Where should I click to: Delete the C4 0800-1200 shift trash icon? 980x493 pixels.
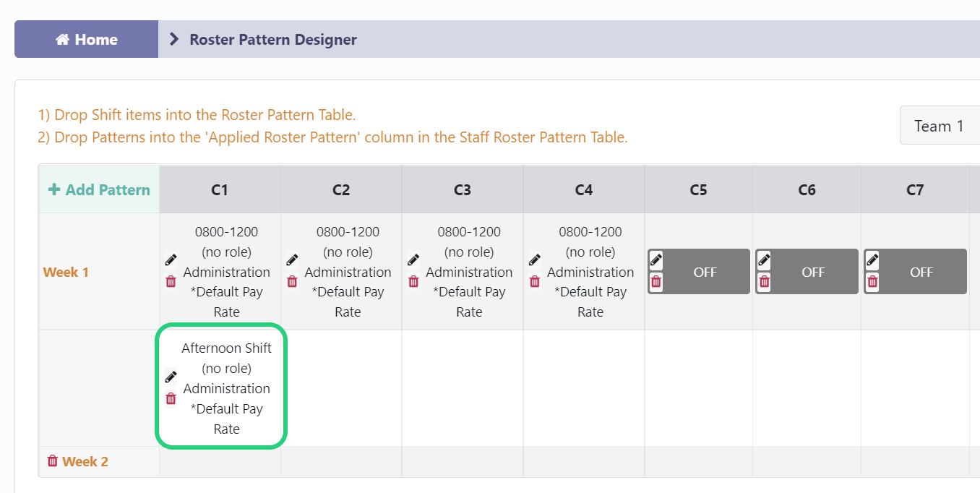pyautogui.click(x=535, y=281)
